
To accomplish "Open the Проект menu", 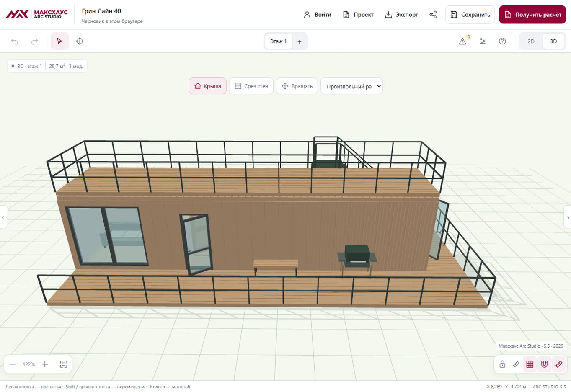I will click(x=358, y=15).
